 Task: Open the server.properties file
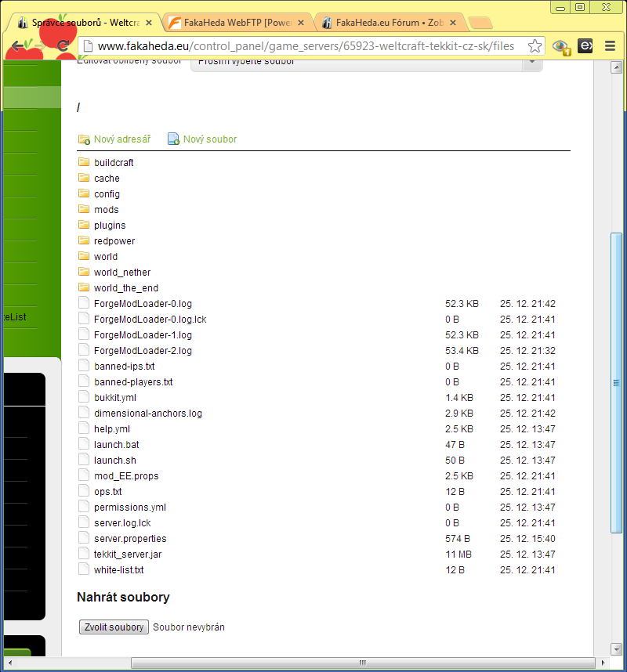pyautogui.click(x=130, y=538)
